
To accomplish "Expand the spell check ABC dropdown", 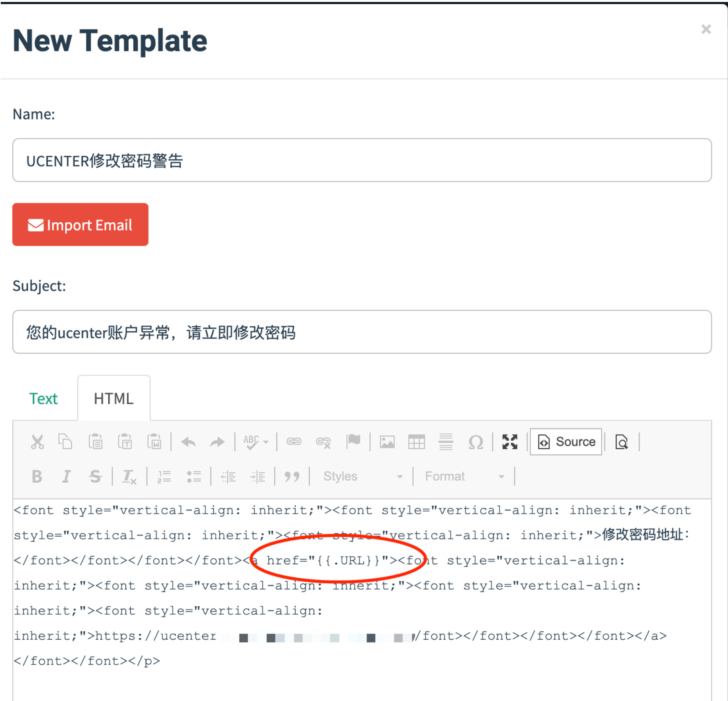I will pos(266,442).
